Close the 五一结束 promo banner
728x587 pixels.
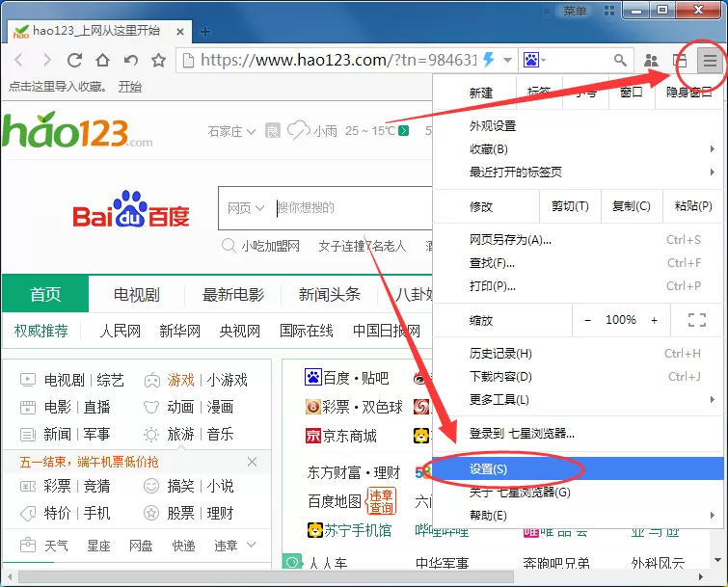pos(252,462)
